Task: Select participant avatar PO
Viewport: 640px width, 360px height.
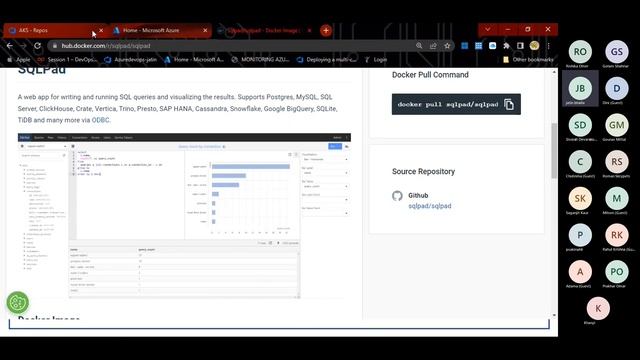Action: pos(617,272)
